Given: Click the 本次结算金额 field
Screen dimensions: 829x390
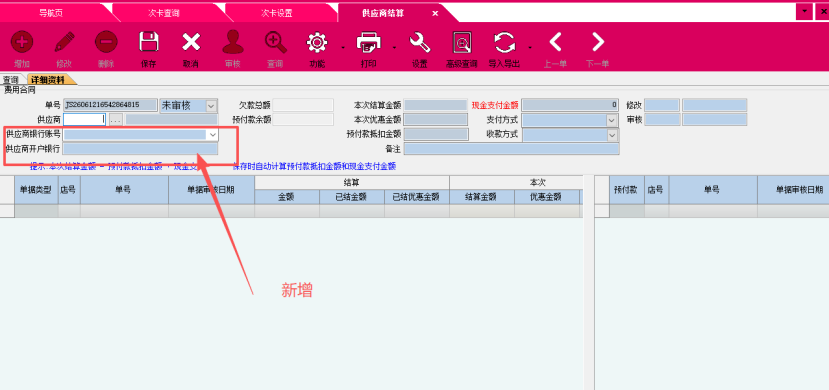Looking at the screenshot, I should 436,105.
